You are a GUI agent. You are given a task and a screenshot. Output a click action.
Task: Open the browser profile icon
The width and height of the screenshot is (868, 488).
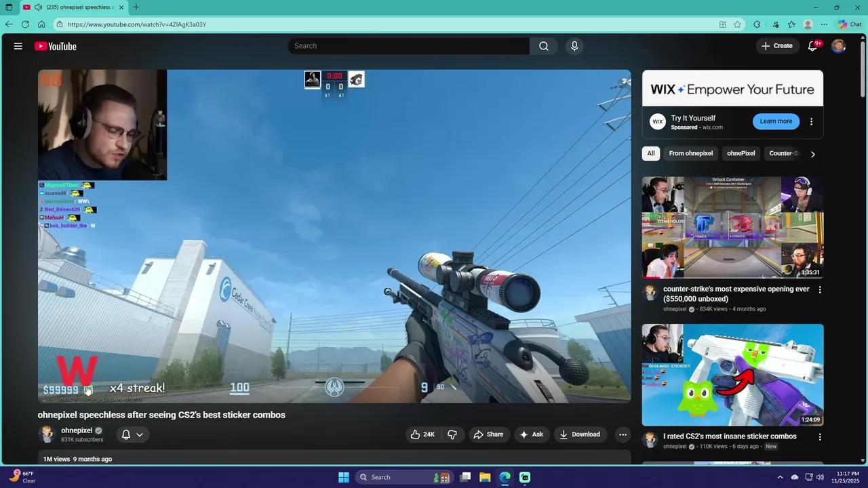(x=808, y=24)
